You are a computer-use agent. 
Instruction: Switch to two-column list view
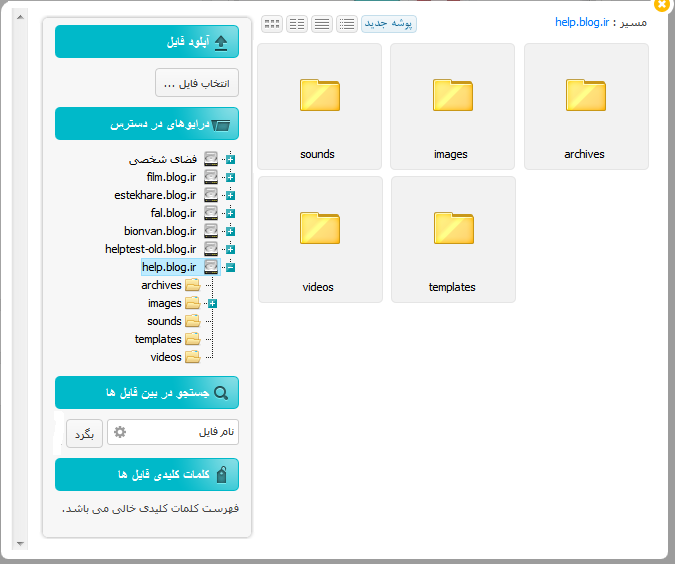point(297,23)
